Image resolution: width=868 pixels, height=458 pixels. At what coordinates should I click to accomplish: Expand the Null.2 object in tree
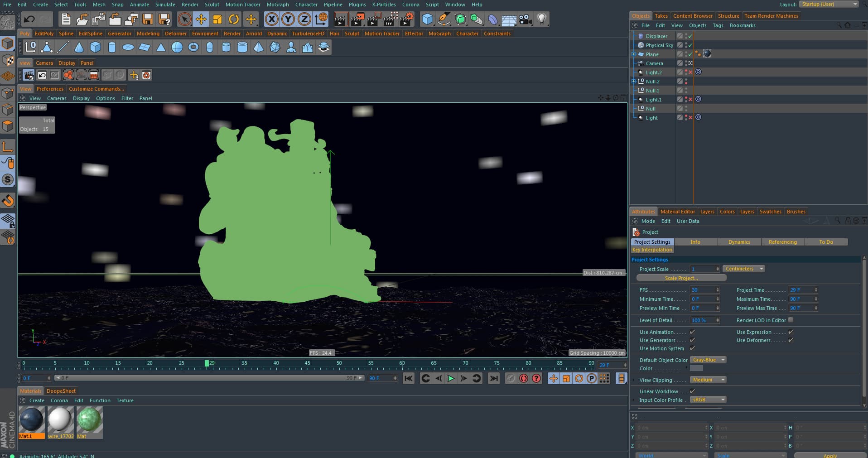click(634, 82)
